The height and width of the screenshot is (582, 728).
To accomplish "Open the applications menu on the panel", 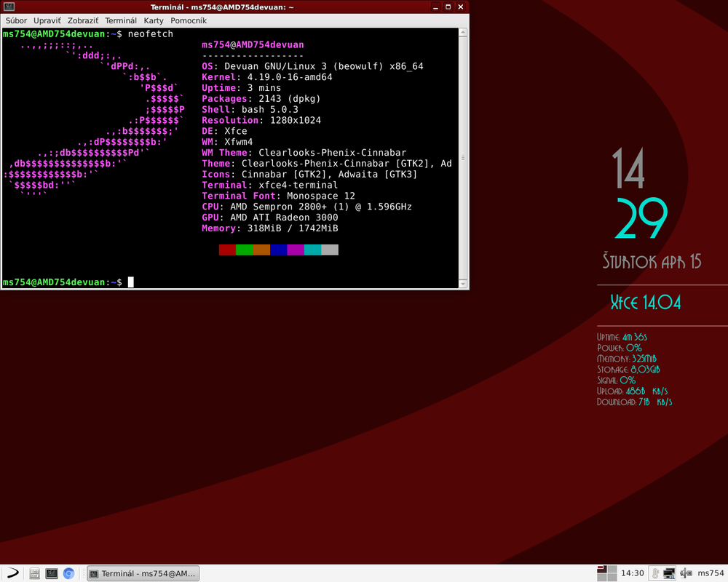I will [x=12, y=573].
